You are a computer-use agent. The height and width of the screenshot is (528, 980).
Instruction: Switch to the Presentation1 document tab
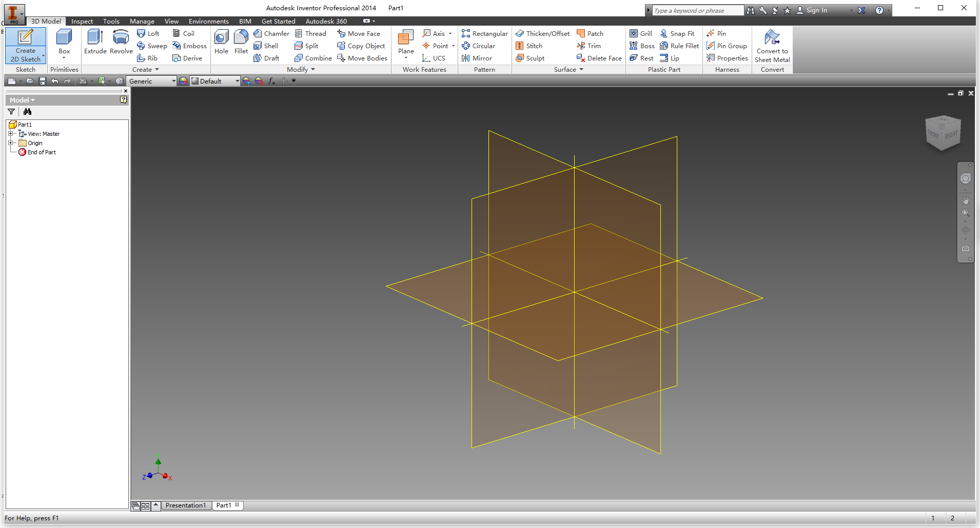click(185, 505)
